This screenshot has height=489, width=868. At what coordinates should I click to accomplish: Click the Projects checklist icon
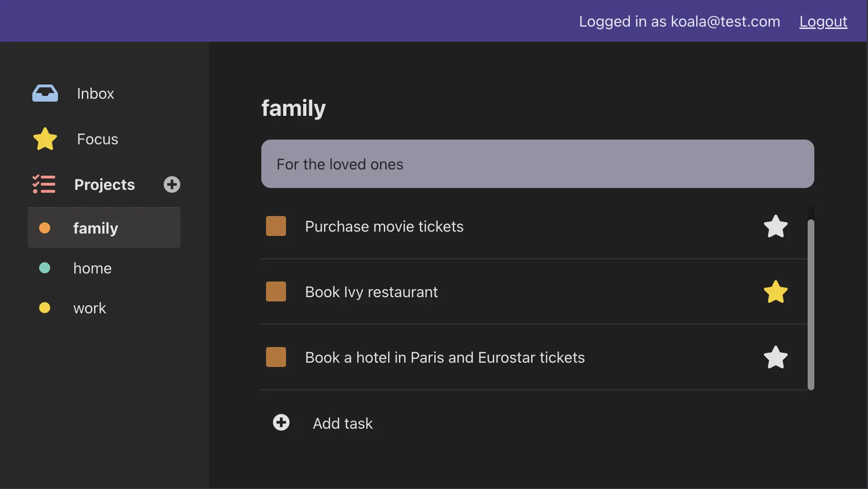44,184
